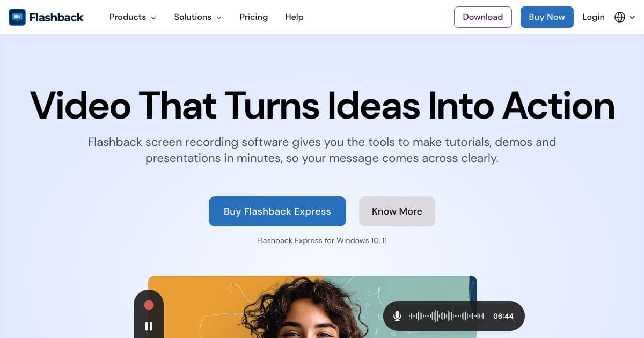Click the Know More button
Screen dimensions: 644x338
coord(397,211)
